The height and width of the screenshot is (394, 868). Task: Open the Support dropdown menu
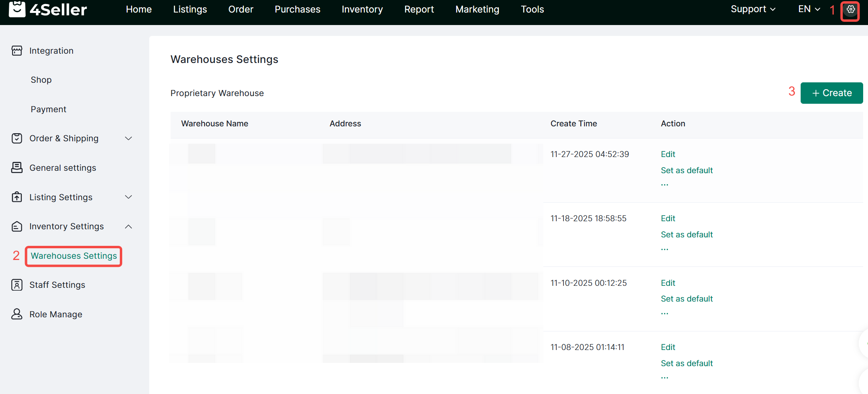point(753,9)
